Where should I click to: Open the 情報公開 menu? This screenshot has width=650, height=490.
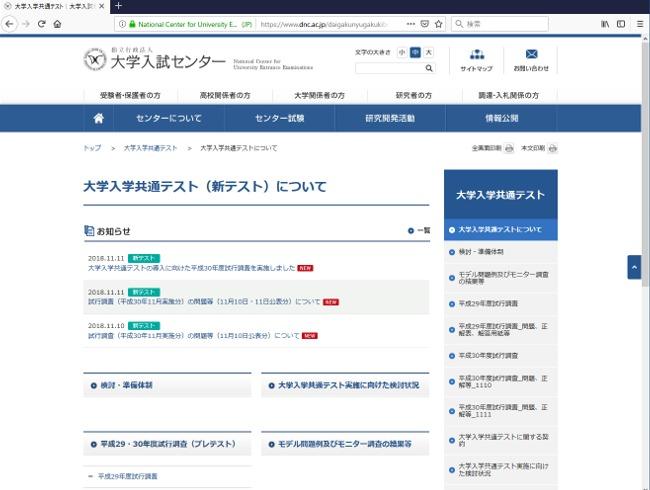[502, 119]
